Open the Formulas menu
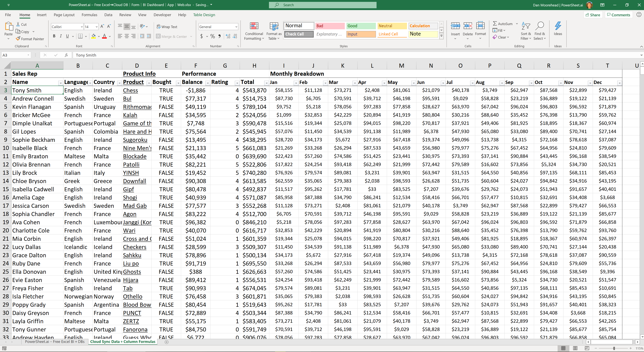 click(x=89, y=15)
